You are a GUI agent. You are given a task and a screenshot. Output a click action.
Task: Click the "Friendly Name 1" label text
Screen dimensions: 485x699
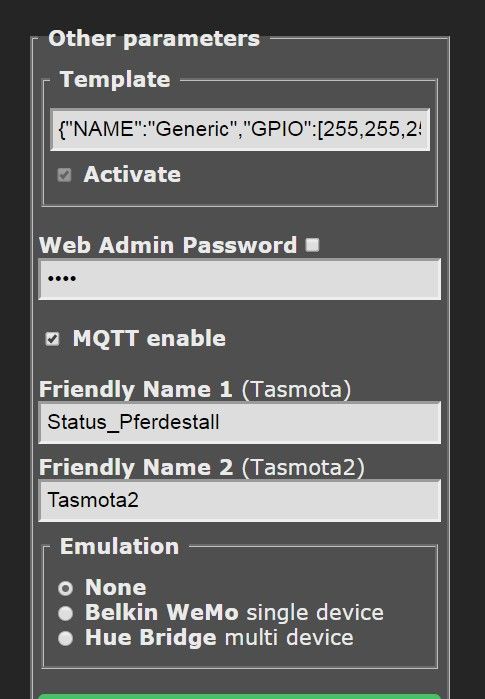(136, 389)
